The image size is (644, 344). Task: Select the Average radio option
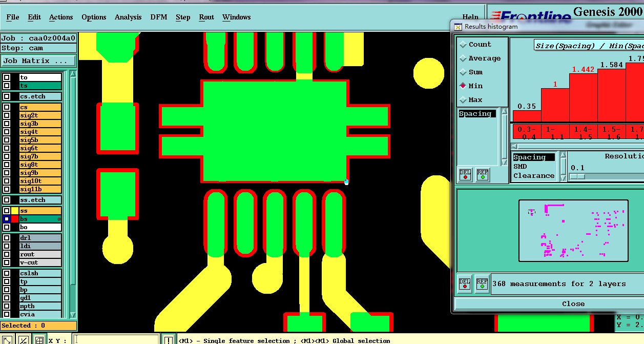(480, 58)
